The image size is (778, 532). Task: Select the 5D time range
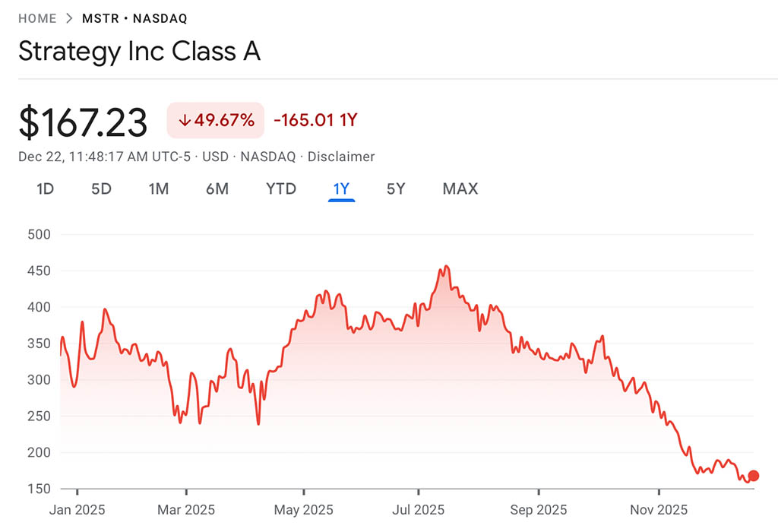(101, 188)
